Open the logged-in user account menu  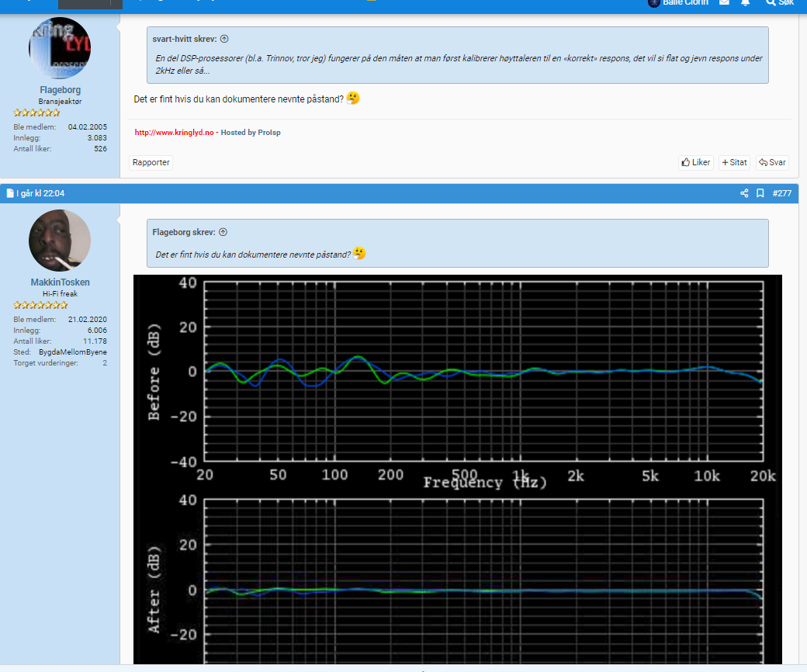678,3
